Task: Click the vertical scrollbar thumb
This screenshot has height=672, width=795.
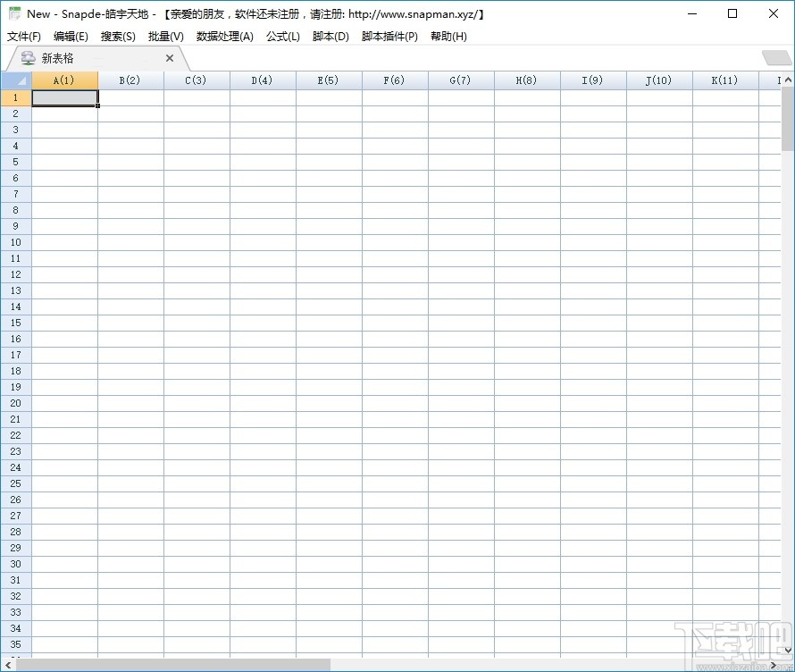Action: (x=788, y=119)
